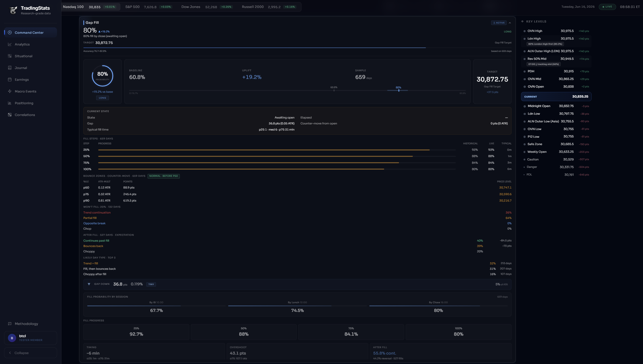Select the Danger key level
643x364 pixels.
[x=556, y=167]
